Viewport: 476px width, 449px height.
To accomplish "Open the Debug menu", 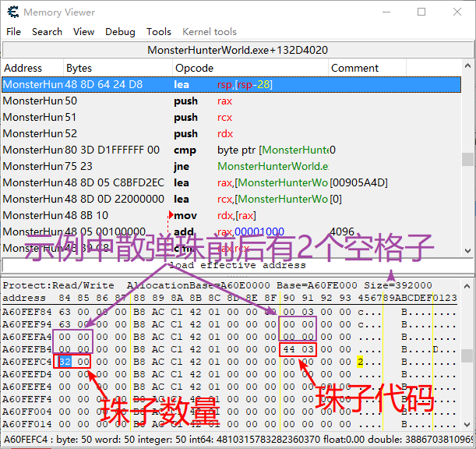I will (120, 32).
